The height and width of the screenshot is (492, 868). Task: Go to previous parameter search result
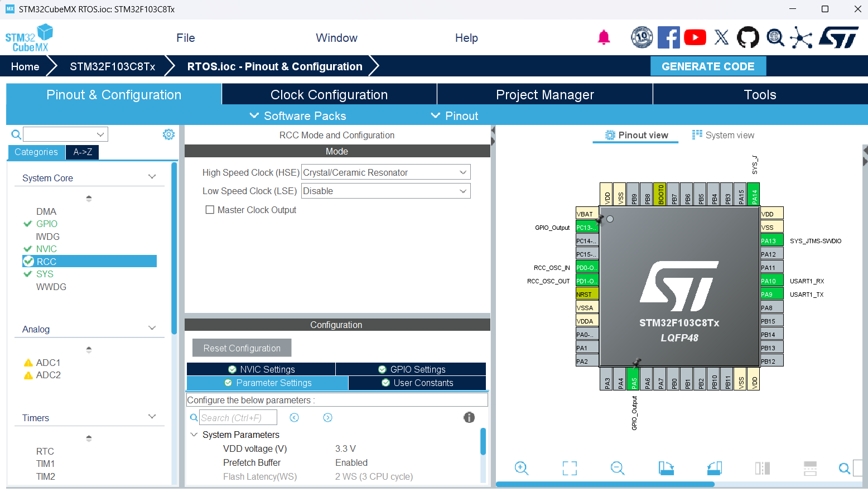pyautogui.click(x=295, y=417)
